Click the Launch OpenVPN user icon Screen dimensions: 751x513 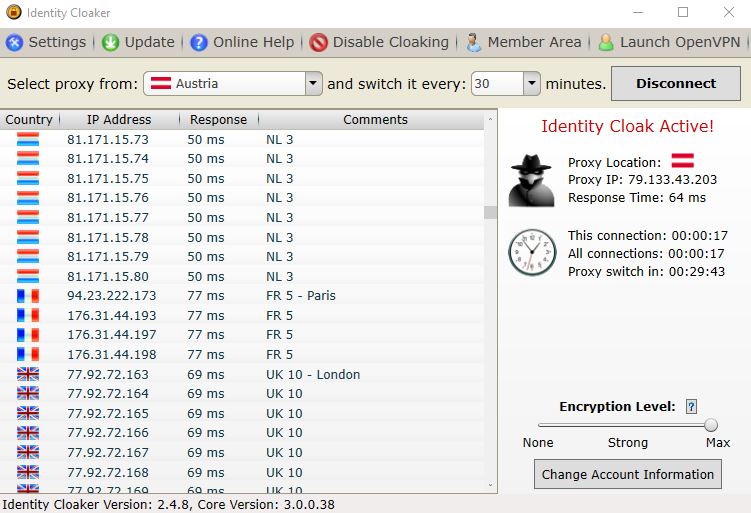point(606,43)
